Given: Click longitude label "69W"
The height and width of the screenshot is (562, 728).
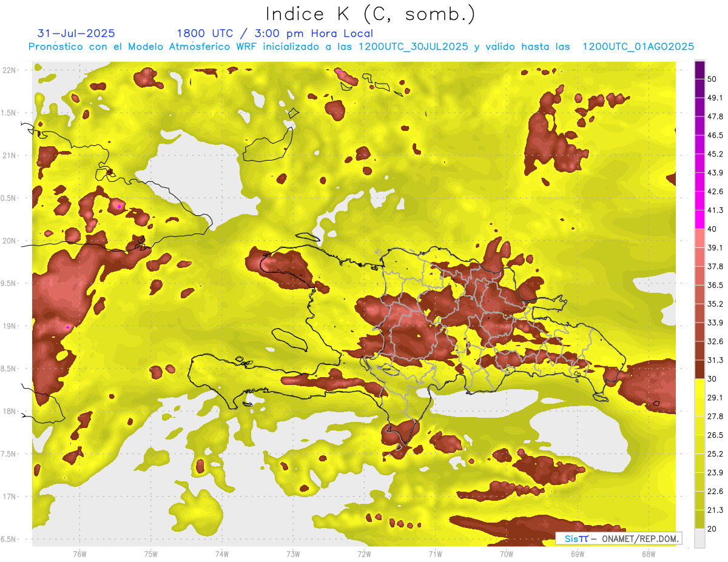Looking at the screenshot, I should [577, 554].
